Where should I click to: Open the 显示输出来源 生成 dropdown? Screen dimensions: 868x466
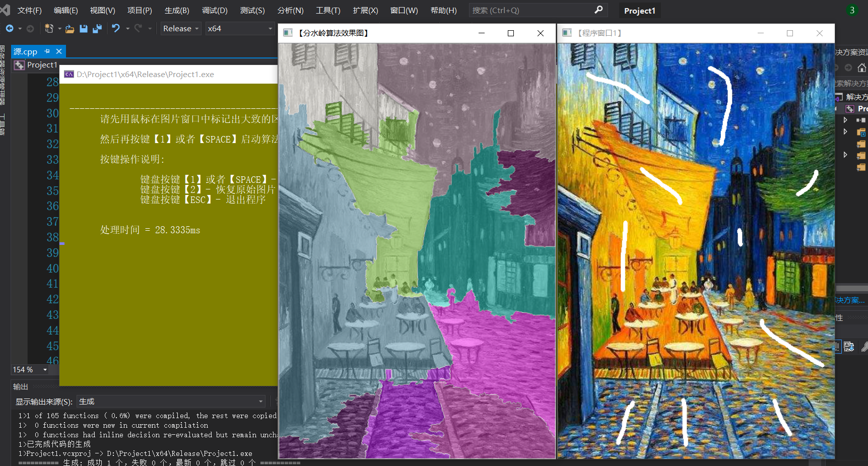[171, 402]
